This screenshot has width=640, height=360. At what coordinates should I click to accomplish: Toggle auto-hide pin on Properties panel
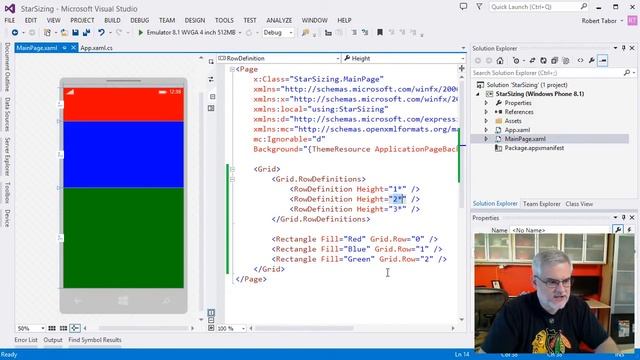pyautogui.click(x=624, y=218)
